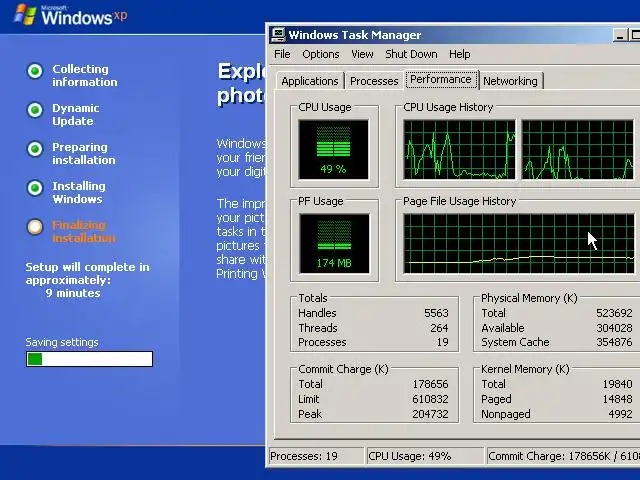The height and width of the screenshot is (480, 640).
Task: Open the Help menu
Action: click(460, 54)
